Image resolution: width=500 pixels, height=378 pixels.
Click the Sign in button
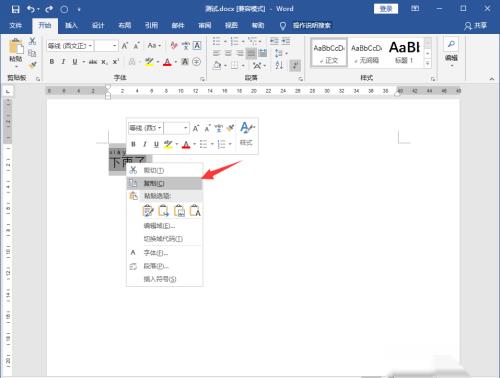tap(386, 9)
